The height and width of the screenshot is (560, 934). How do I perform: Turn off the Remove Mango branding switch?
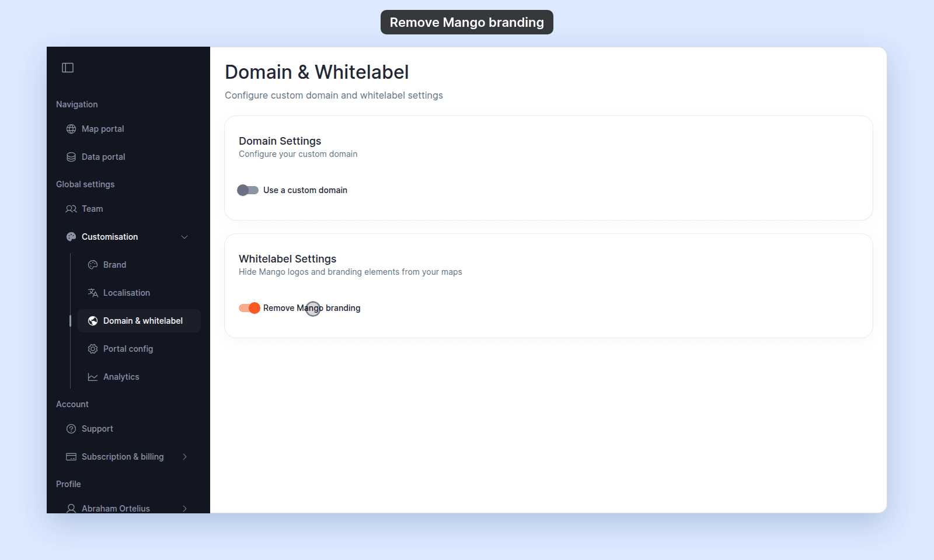pyautogui.click(x=249, y=308)
